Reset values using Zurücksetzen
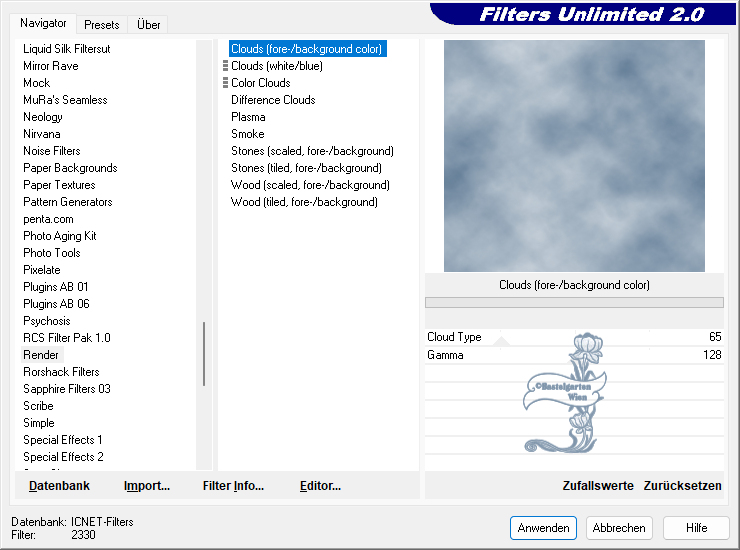 [x=682, y=486]
